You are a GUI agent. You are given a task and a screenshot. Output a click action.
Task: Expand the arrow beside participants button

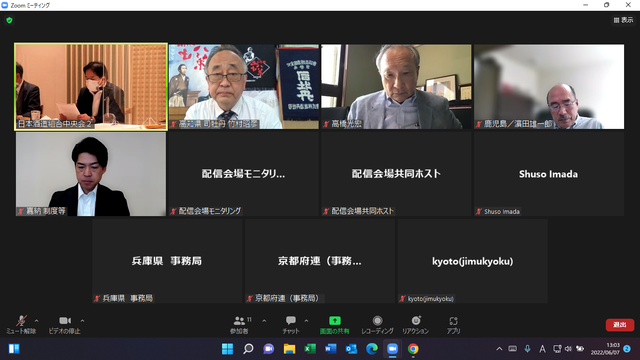coord(264,321)
